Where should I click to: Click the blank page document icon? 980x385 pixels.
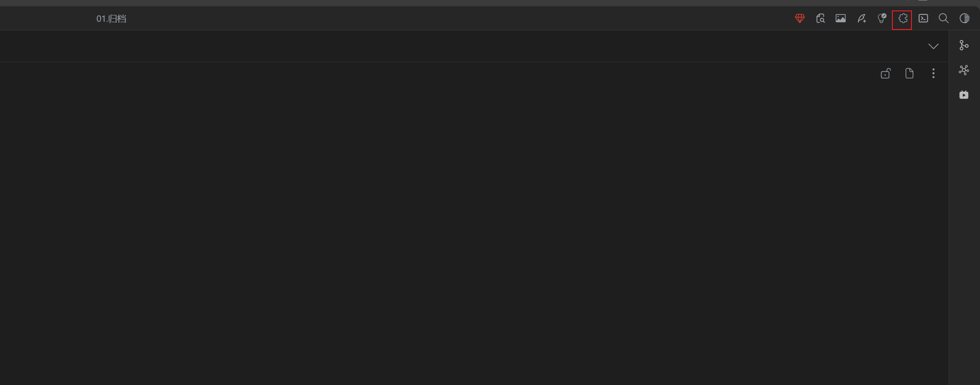909,73
